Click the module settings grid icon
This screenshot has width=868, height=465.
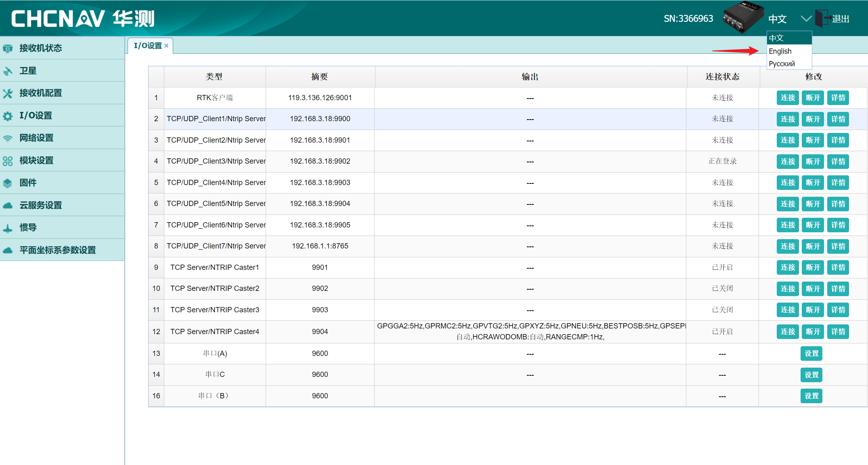pyautogui.click(x=8, y=161)
